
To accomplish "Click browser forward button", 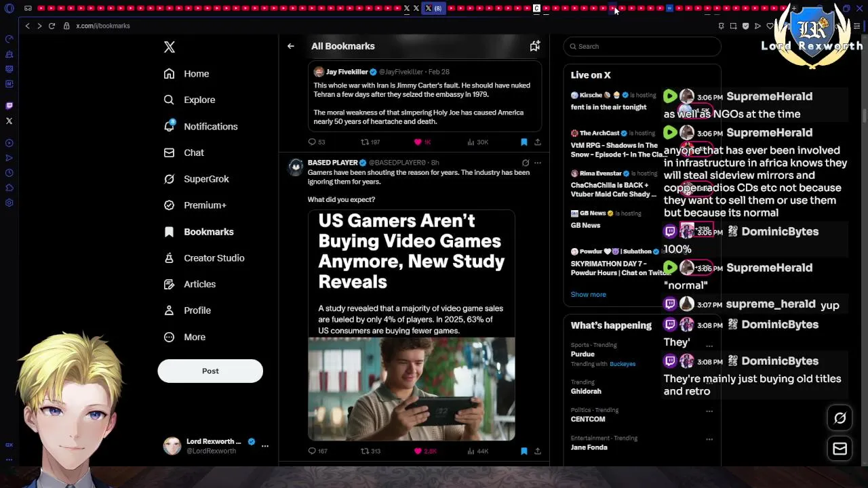I will click(39, 26).
